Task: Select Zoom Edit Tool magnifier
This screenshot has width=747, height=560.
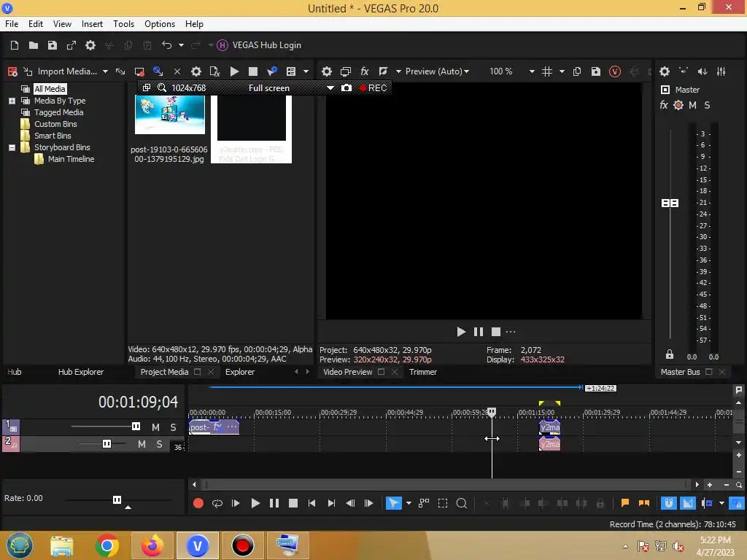Action: point(462,503)
